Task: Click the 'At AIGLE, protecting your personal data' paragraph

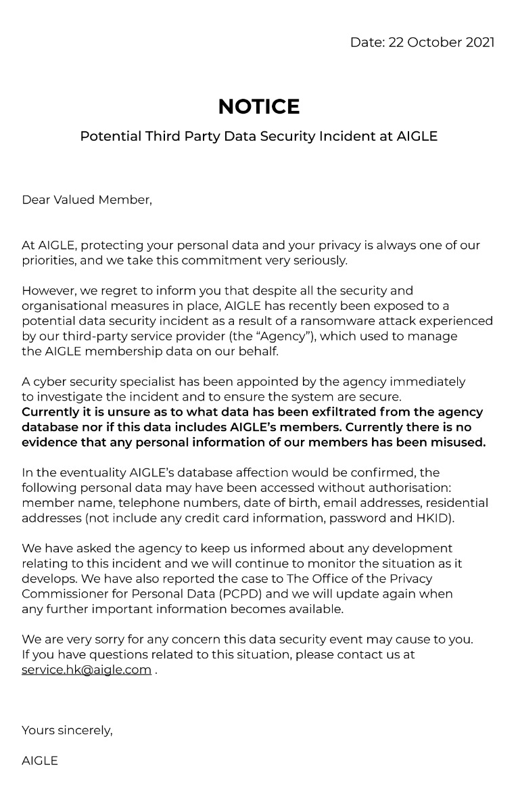Action: (251, 253)
